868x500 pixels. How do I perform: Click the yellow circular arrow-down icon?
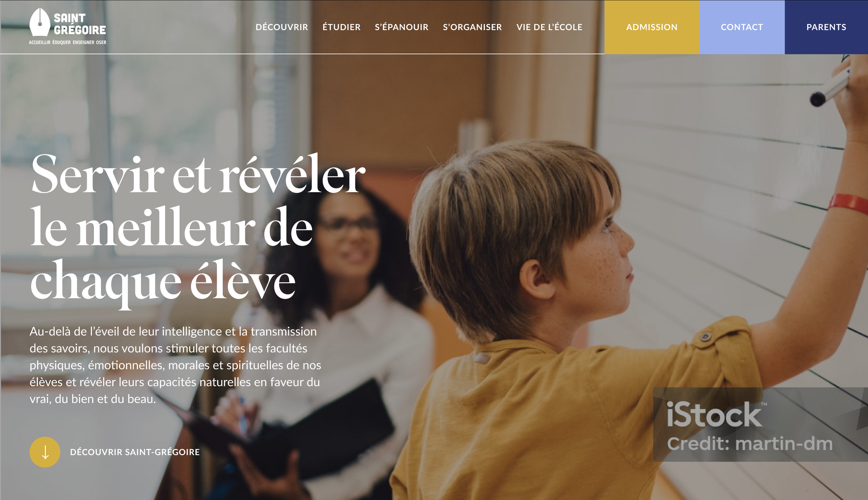[45, 452]
